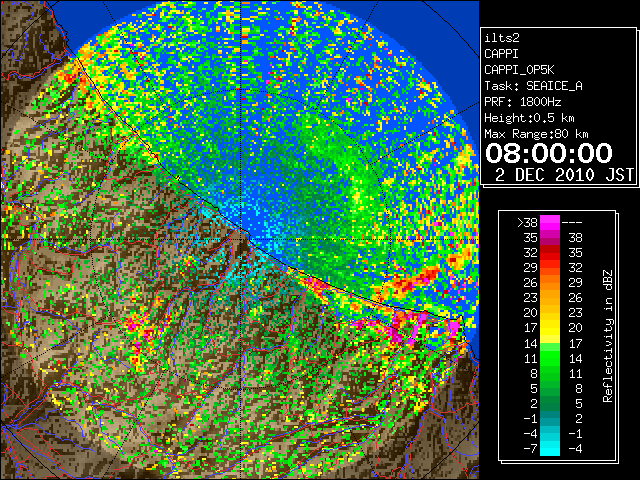Click the '---' legend label

click(x=572, y=222)
